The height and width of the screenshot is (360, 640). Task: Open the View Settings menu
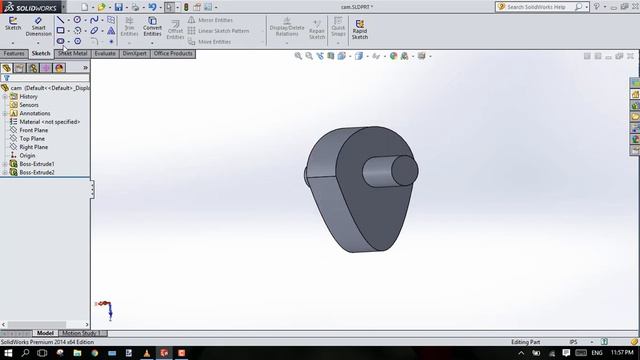tap(422, 56)
